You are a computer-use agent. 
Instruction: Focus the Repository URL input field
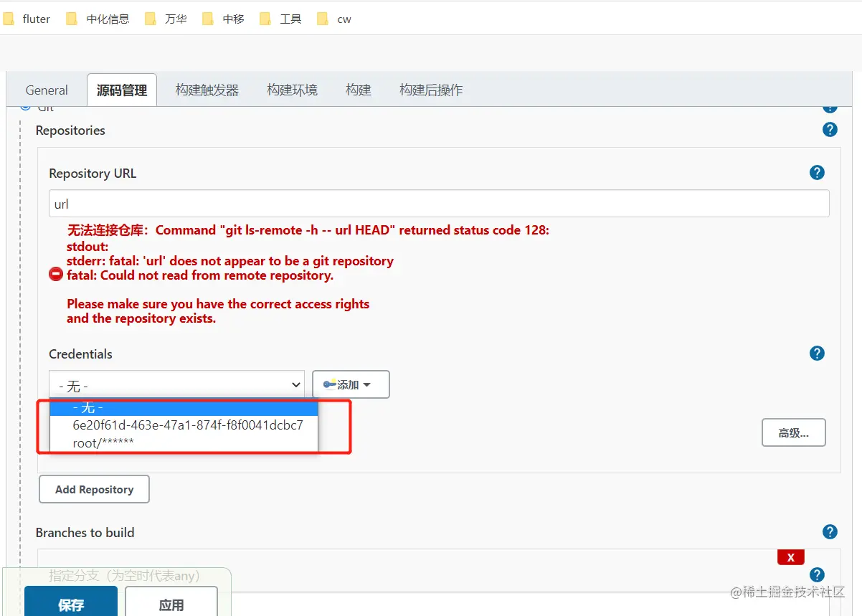439,204
